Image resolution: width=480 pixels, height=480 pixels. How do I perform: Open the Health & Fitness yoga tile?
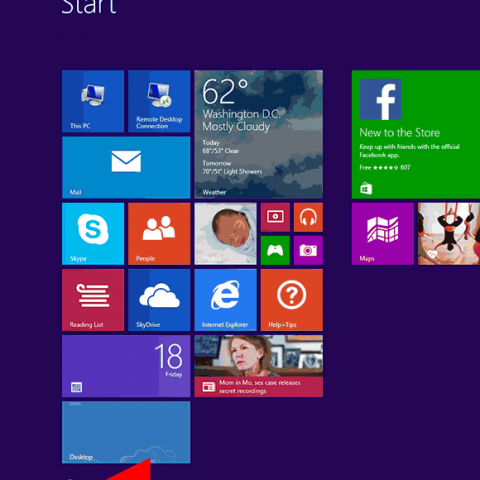point(449,234)
